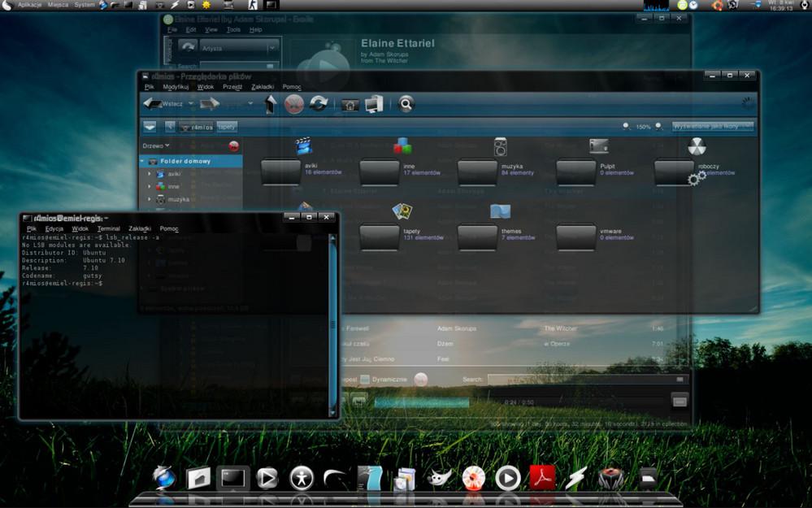Expand 'aviki' in the folder tree

click(150, 173)
